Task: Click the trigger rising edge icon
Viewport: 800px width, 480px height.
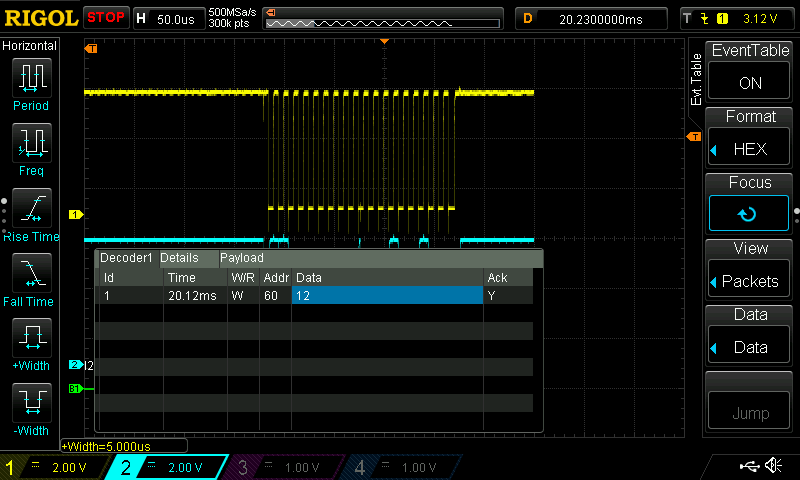Action: [705, 19]
